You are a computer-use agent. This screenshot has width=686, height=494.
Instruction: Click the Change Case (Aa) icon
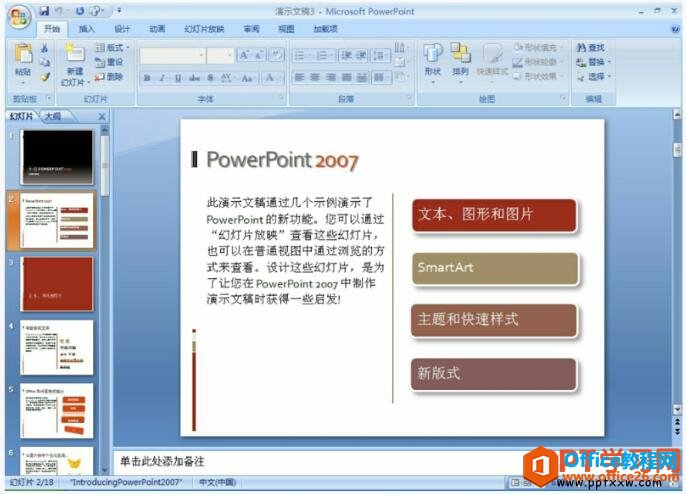247,78
